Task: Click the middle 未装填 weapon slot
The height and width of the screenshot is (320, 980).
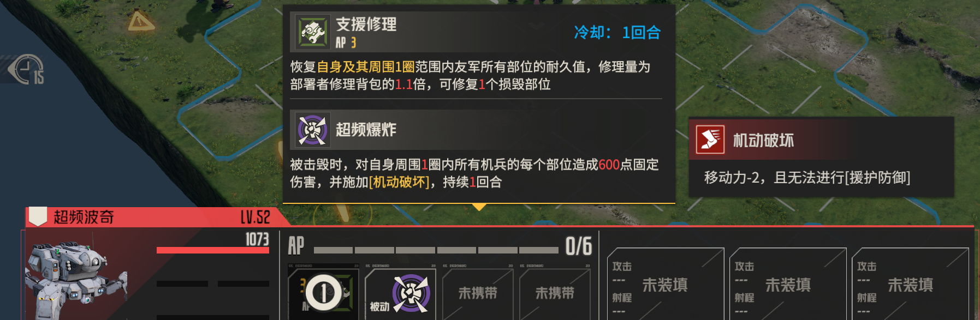Action: [788, 284]
